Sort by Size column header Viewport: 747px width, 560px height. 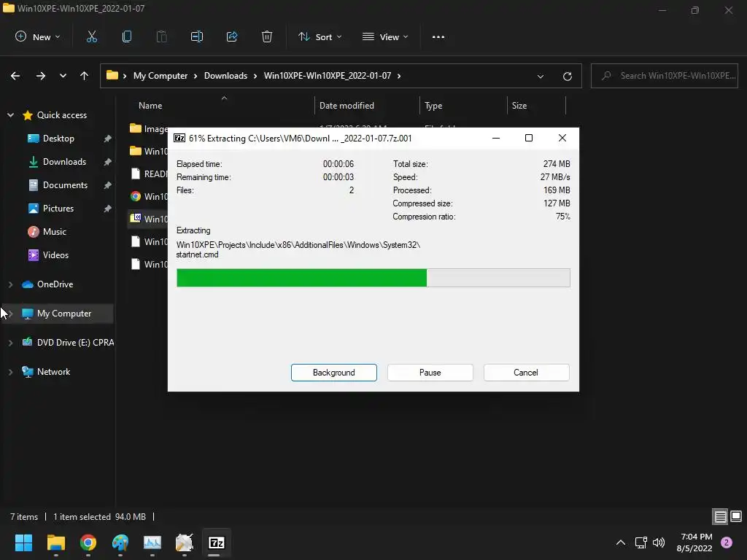point(519,106)
